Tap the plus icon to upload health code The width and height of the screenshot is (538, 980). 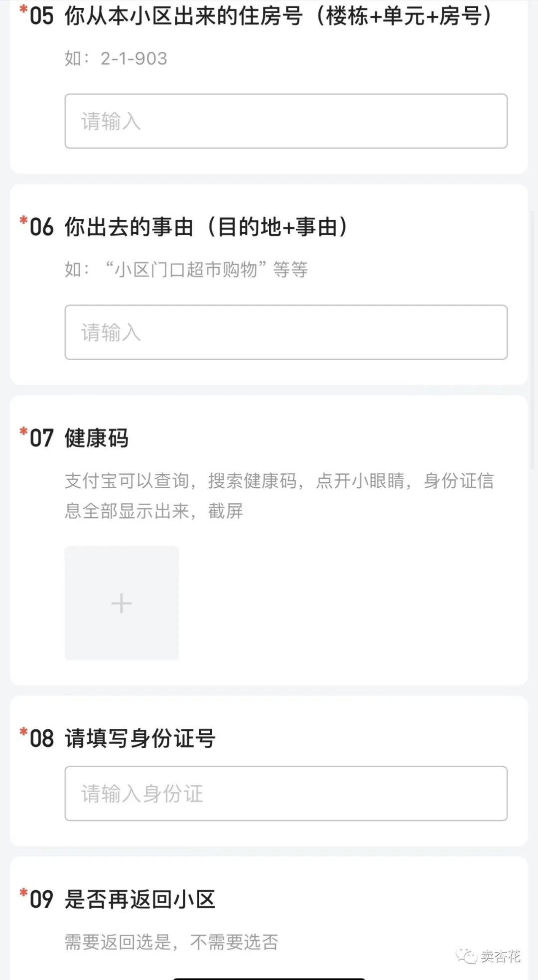pyautogui.click(x=121, y=603)
